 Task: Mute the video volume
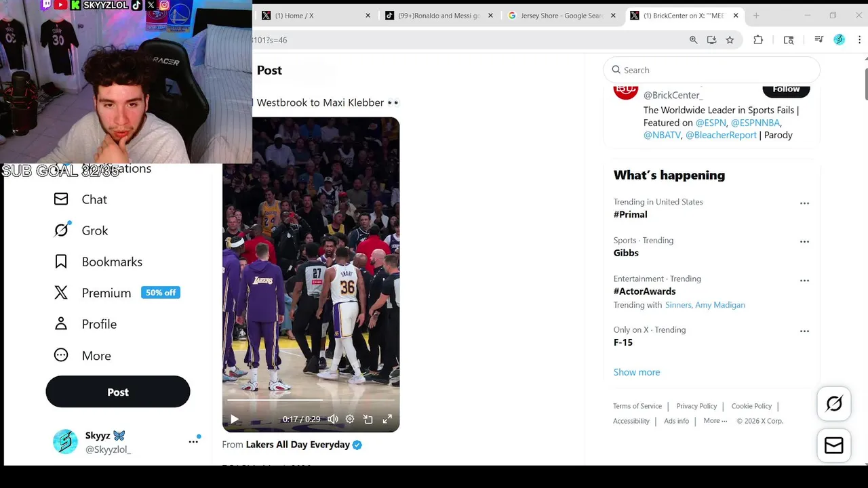(x=333, y=419)
